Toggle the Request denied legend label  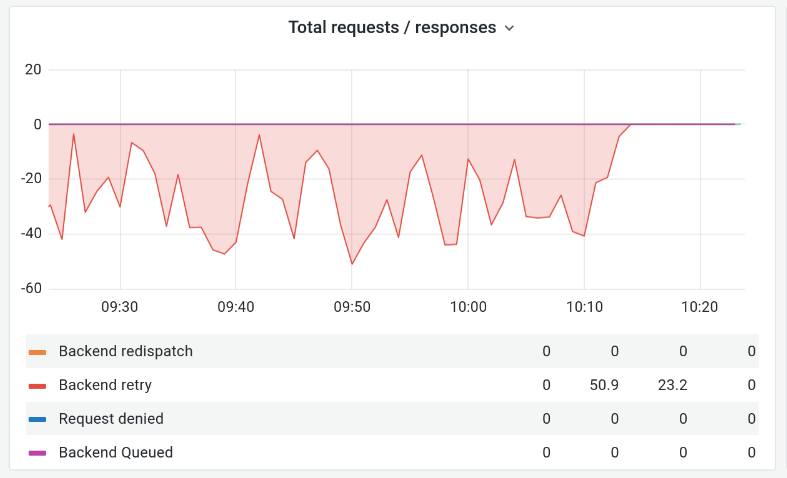tap(111, 419)
